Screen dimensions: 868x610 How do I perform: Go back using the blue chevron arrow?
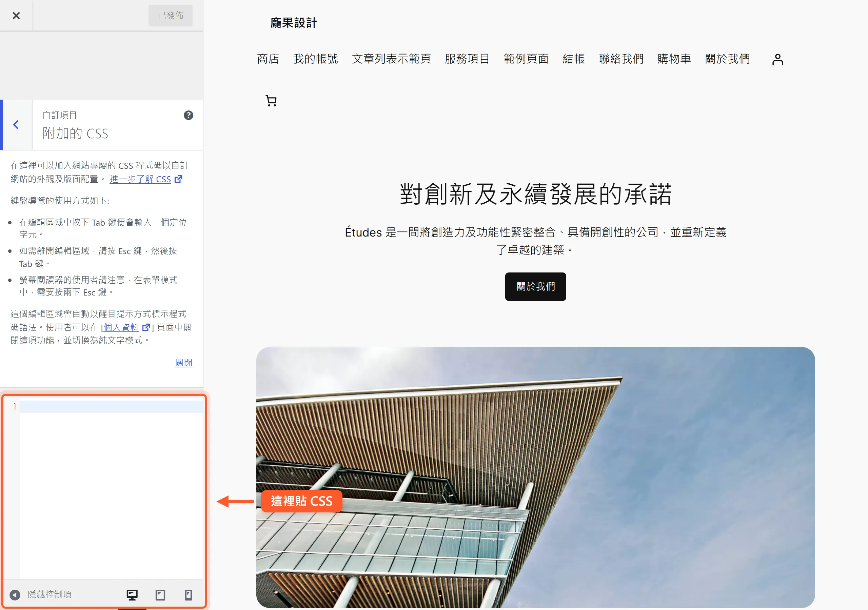[x=16, y=125]
